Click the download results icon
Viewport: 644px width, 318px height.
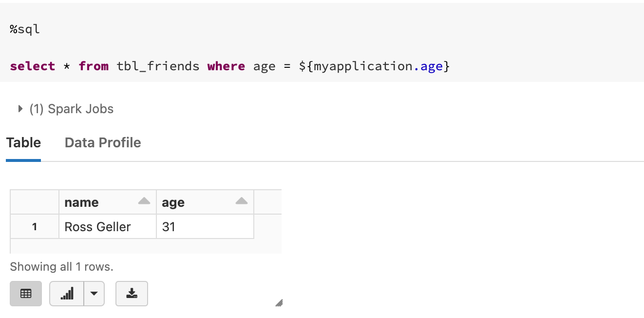[132, 294]
